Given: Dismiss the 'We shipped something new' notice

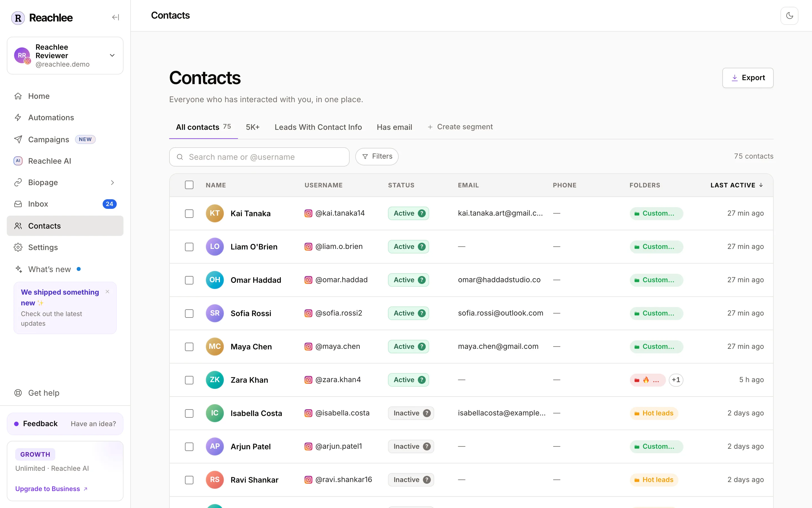Looking at the screenshot, I should pos(107,292).
